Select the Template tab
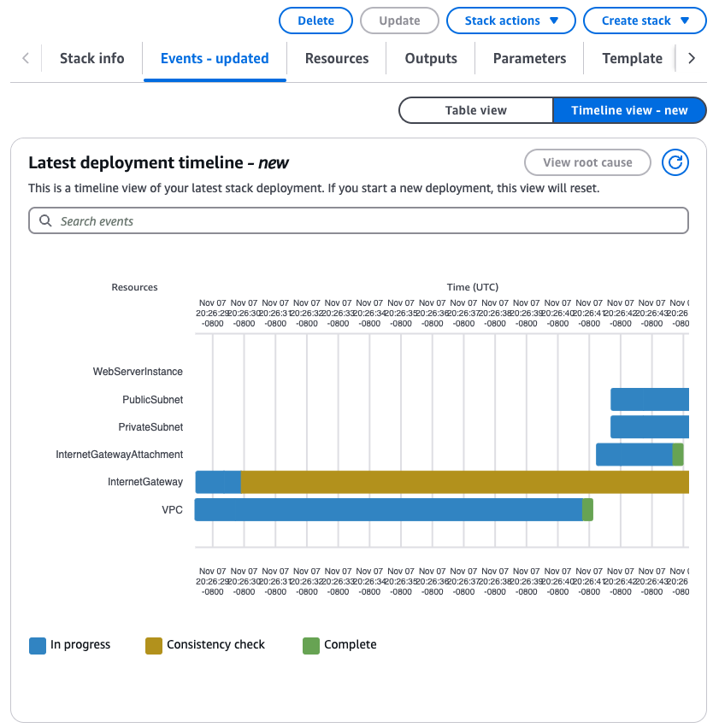Screen dimensions: 719x728 pos(632,58)
